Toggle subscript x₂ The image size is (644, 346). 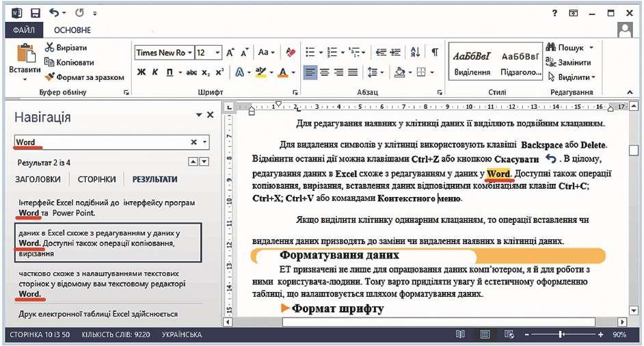click(205, 72)
